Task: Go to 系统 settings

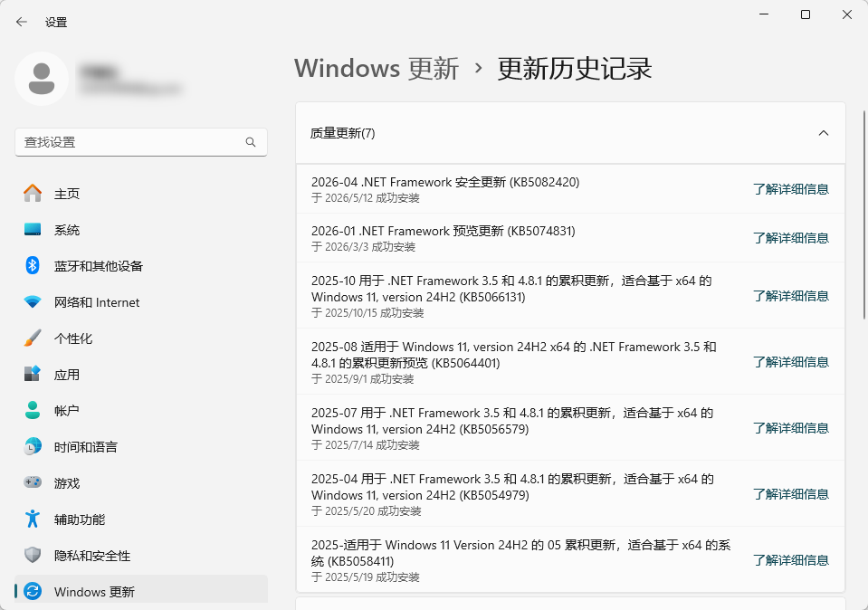Action: click(141, 230)
